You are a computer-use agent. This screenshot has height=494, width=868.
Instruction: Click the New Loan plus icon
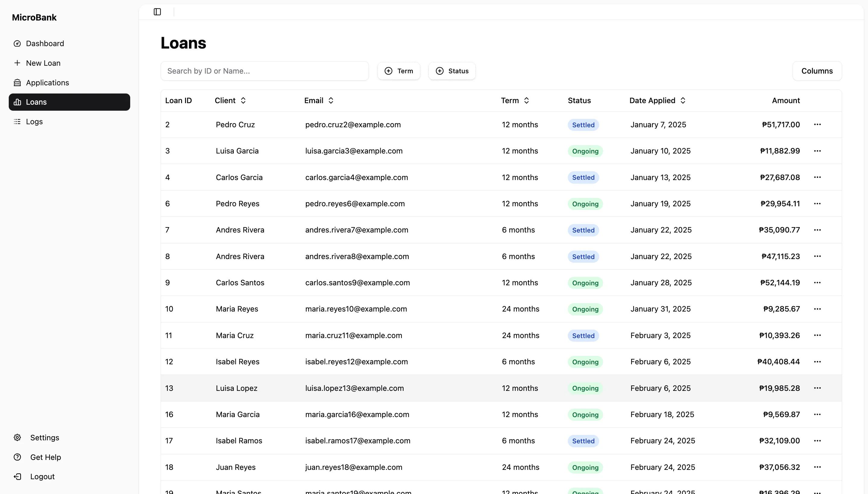pyautogui.click(x=17, y=63)
